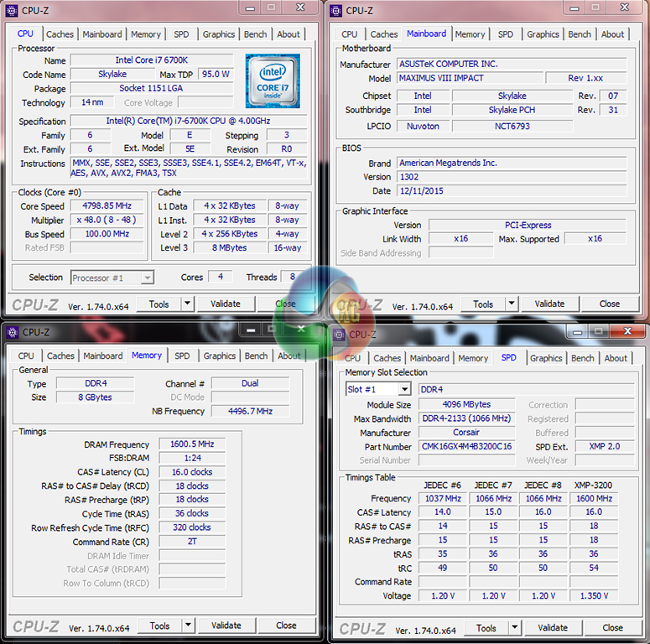650x644 pixels.
Task: Click the Bus Speed value '100.00 MHz'
Action: pos(107,234)
